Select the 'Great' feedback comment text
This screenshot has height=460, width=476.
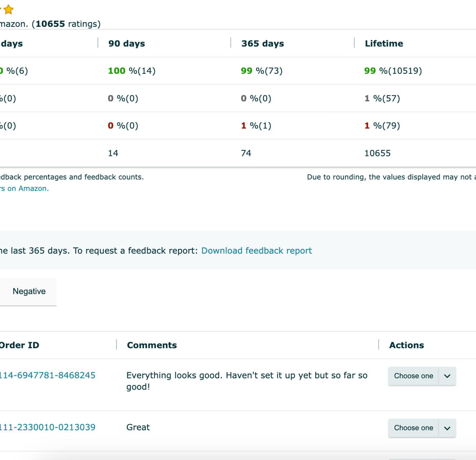point(138,427)
